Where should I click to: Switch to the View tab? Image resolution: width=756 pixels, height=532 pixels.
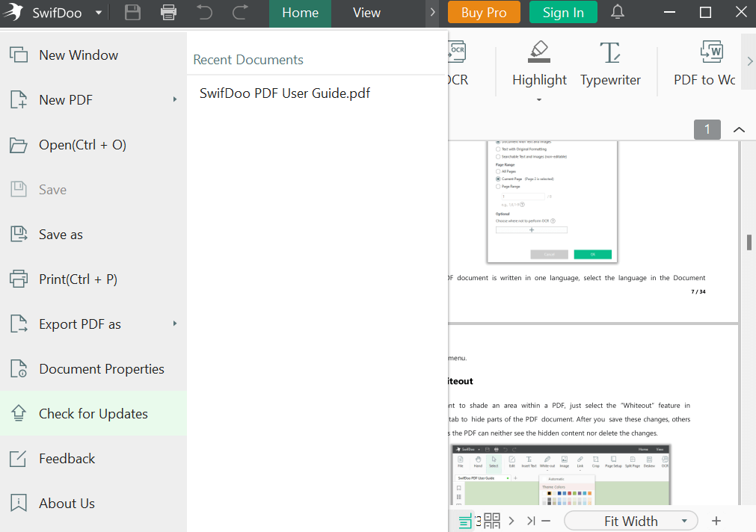point(366,13)
